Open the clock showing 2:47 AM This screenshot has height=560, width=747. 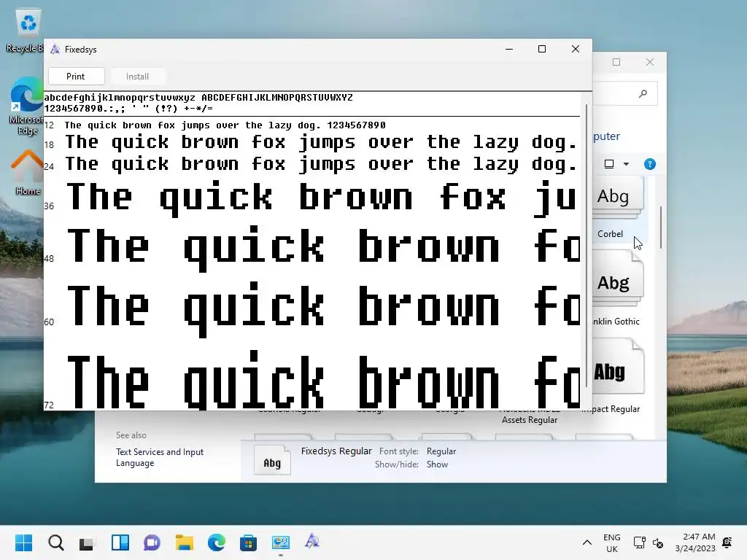pyautogui.click(x=695, y=542)
